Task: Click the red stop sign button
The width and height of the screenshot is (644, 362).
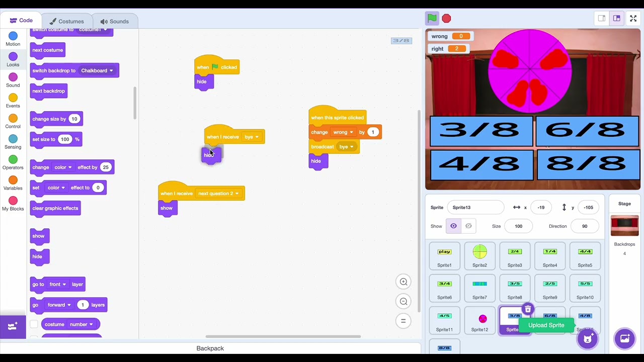Action: (446, 19)
